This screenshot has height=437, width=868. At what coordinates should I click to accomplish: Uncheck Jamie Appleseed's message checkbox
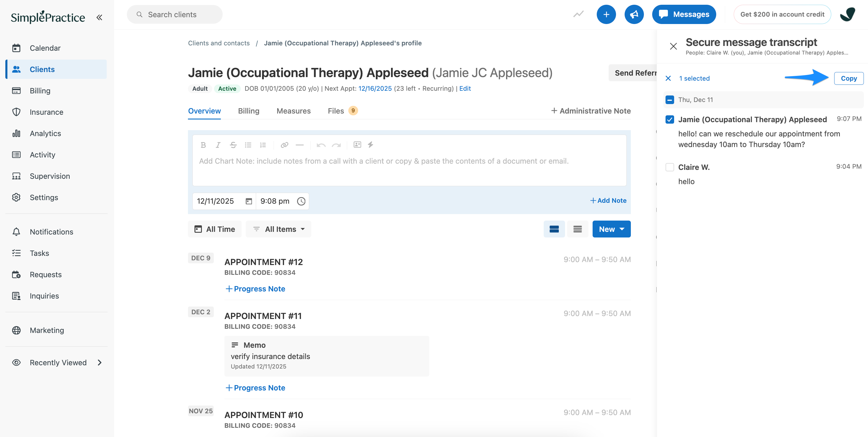(x=670, y=119)
